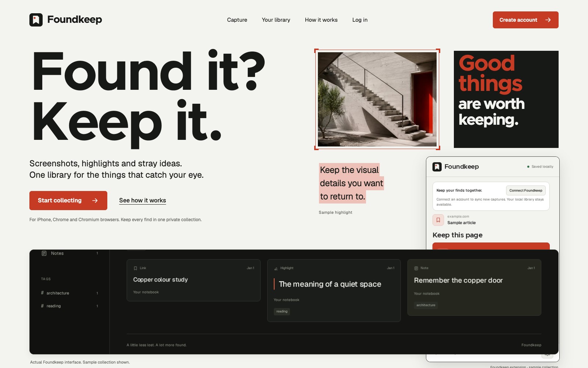
Task: Click the Keep this page heading
Action: pyautogui.click(x=458, y=235)
